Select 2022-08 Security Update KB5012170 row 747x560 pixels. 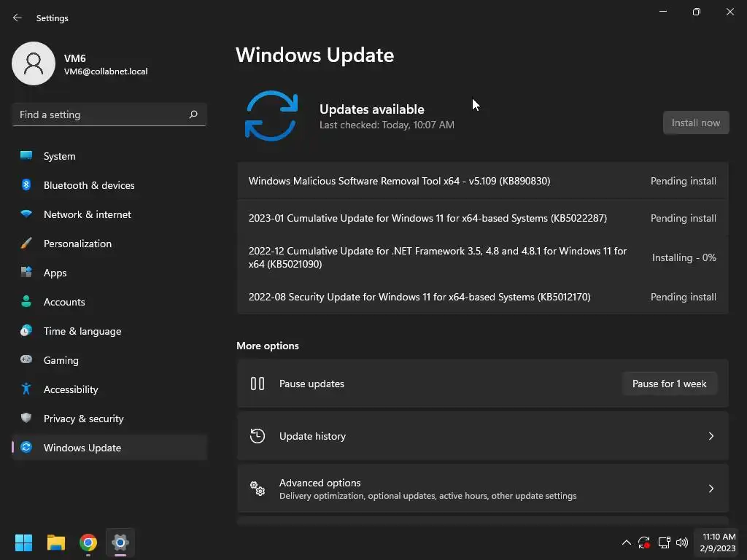483,297
